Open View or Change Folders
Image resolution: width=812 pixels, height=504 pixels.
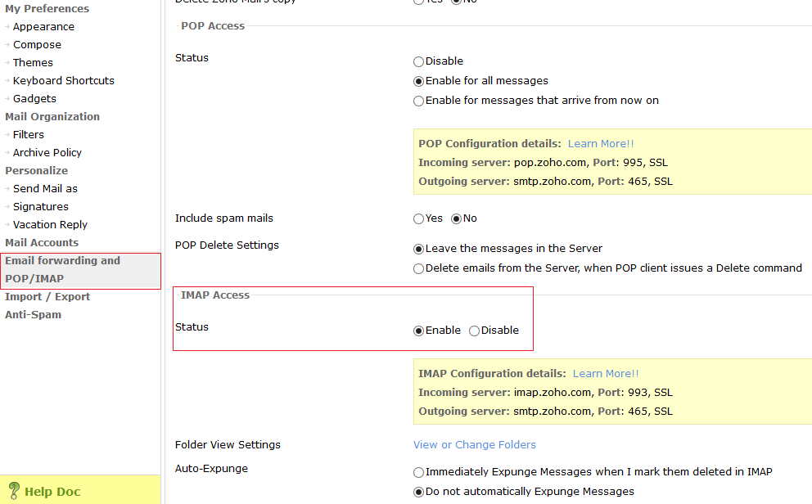coord(474,444)
